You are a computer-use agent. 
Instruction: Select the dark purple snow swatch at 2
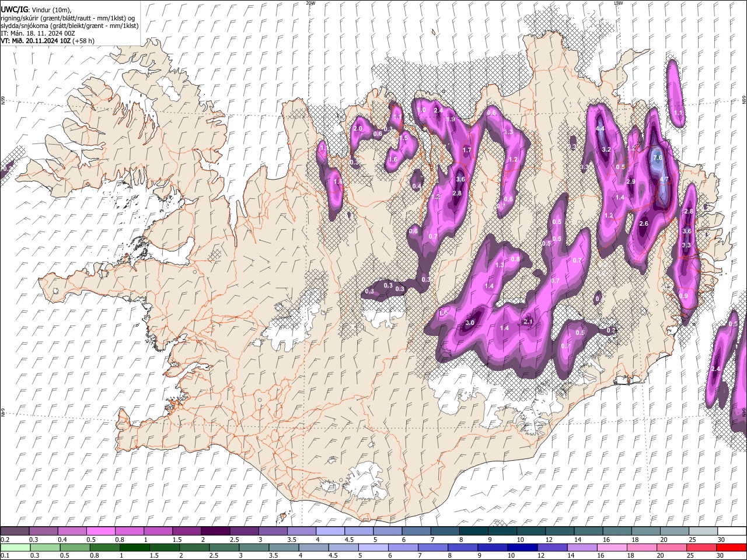(x=215, y=531)
